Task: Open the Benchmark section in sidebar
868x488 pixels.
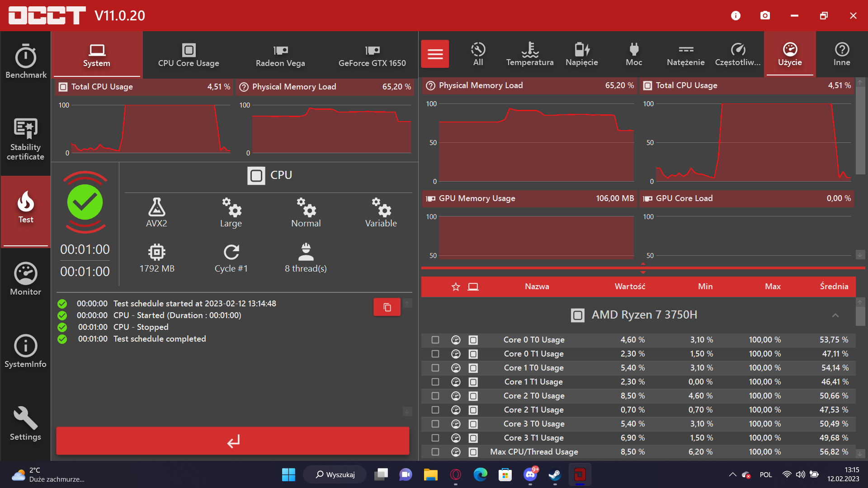Action: (26, 62)
